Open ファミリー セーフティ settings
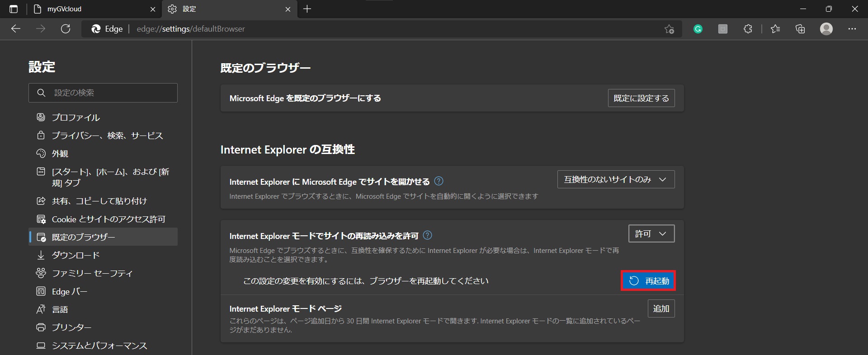Image resolution: width=868 pixels, height=355 pixels. [x=103, y=273]
